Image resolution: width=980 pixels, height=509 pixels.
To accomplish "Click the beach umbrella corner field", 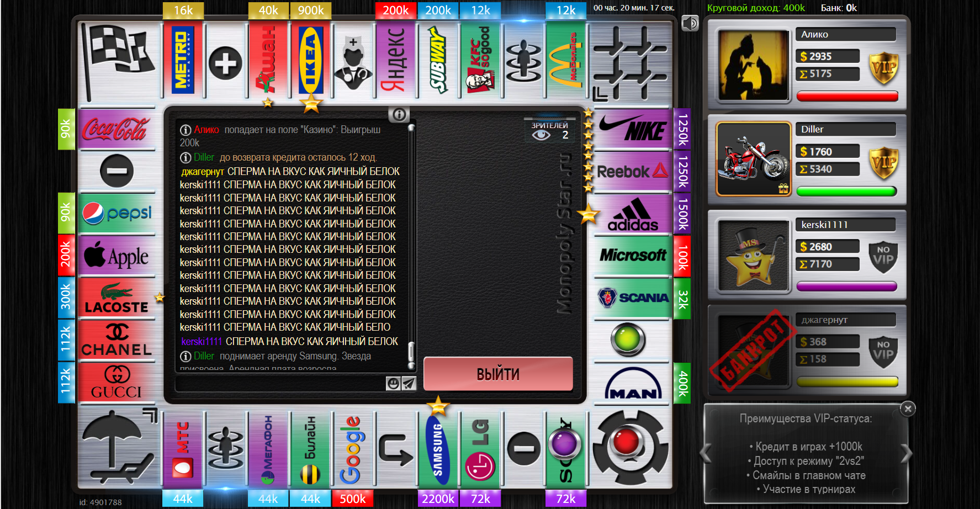I will 118,447.
